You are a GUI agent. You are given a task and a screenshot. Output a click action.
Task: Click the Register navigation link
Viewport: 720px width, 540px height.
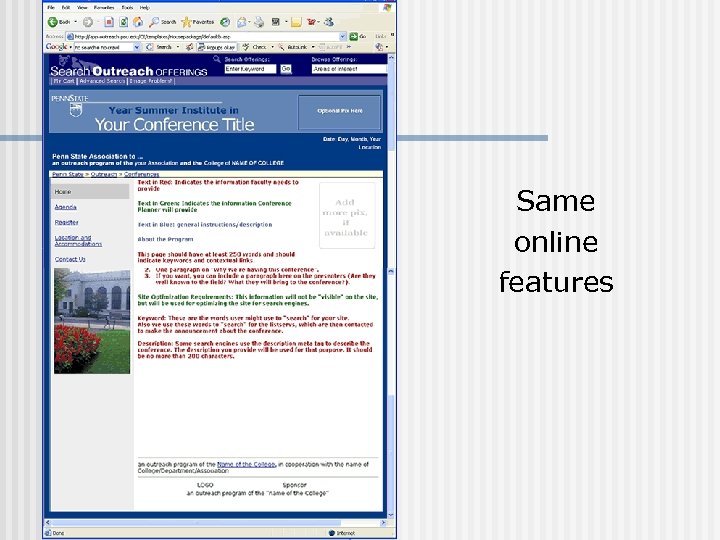67,222
